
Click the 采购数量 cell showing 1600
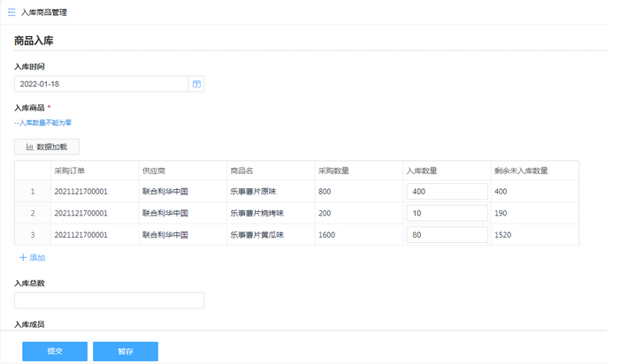coord(327,235)
